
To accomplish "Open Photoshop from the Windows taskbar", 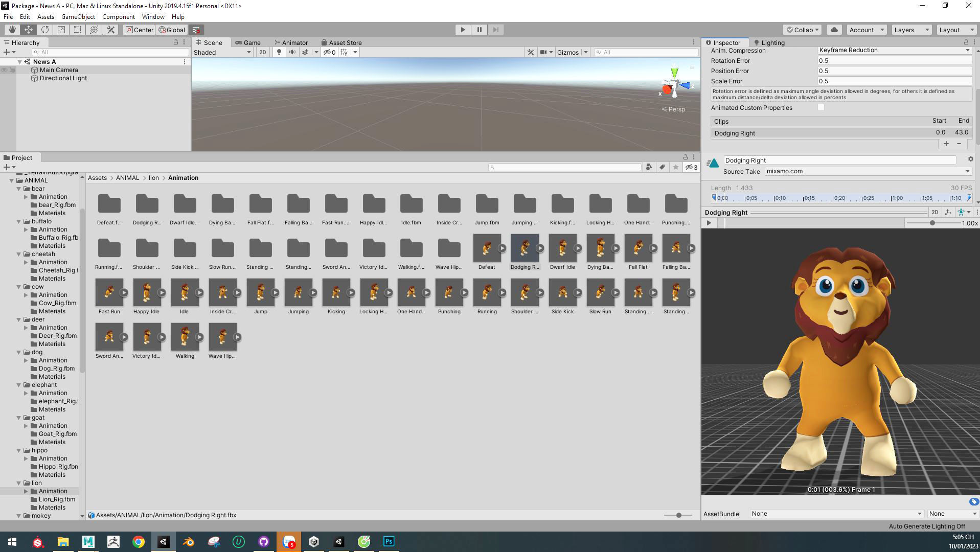I will click(389, 542).
